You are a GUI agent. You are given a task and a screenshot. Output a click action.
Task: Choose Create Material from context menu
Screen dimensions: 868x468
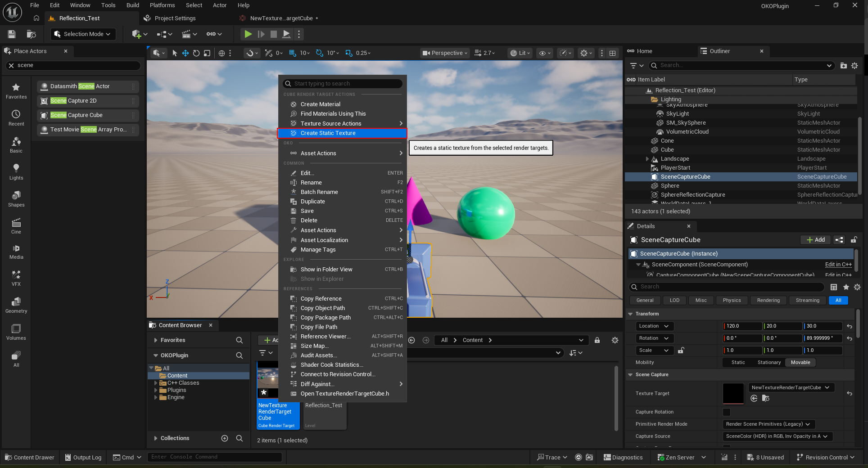pyautogui.click(x=342, y=104)
